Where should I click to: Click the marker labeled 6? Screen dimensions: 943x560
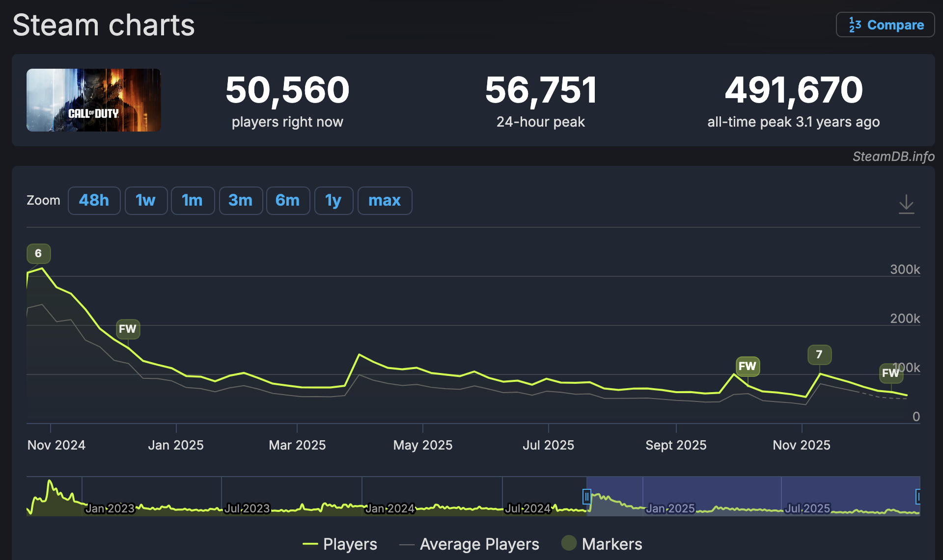pyautogui.click(x=38, y=254)
